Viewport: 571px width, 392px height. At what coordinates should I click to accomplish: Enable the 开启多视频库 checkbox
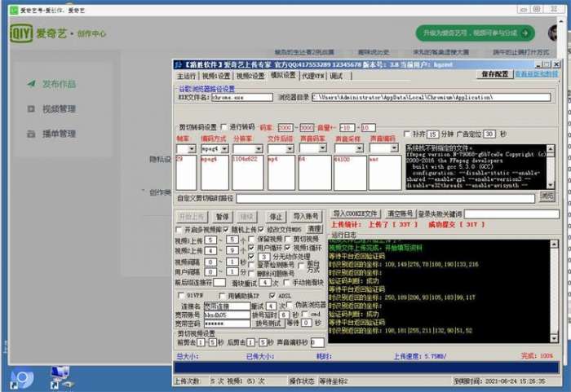[x=179, y=230]
